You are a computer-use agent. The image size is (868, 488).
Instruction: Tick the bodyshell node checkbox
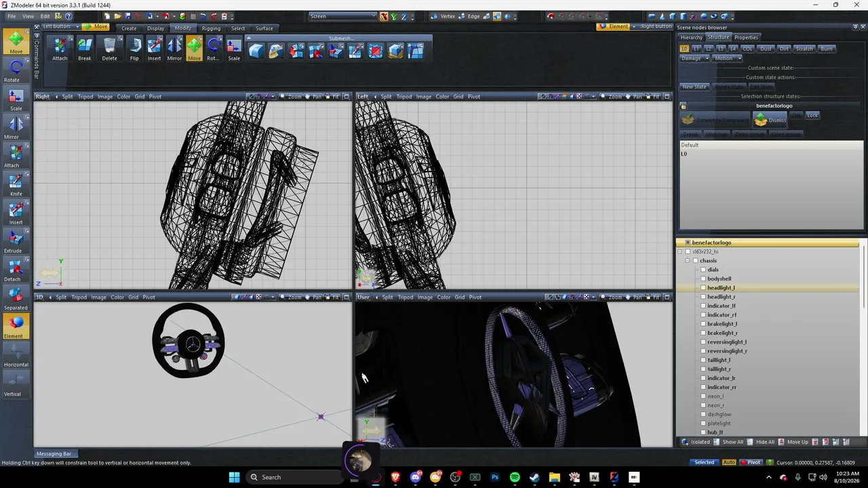tap(703, 279)
